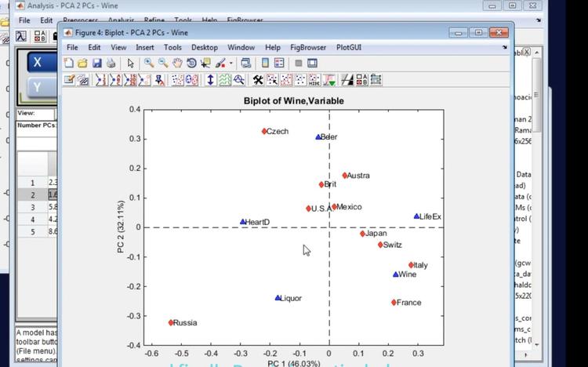588x367 pixels.
Task: Click the right panel vertical scrollbar thumb
Action: pos(536,95)
